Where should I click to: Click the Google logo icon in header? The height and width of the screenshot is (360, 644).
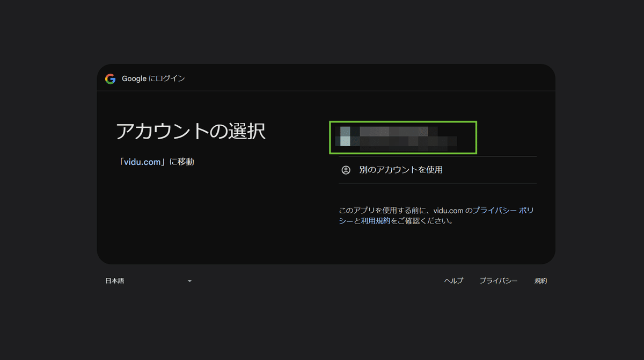[110, 79]
